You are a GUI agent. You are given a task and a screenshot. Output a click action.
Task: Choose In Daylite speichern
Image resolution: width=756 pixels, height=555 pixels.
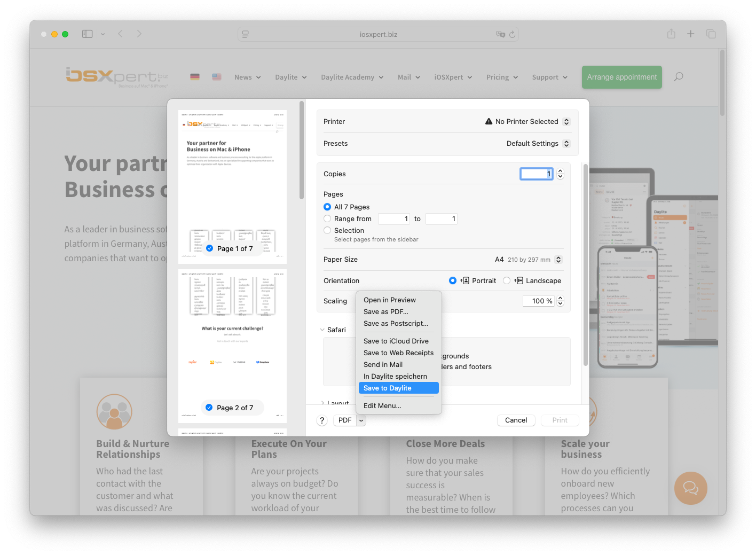[399, 377]
